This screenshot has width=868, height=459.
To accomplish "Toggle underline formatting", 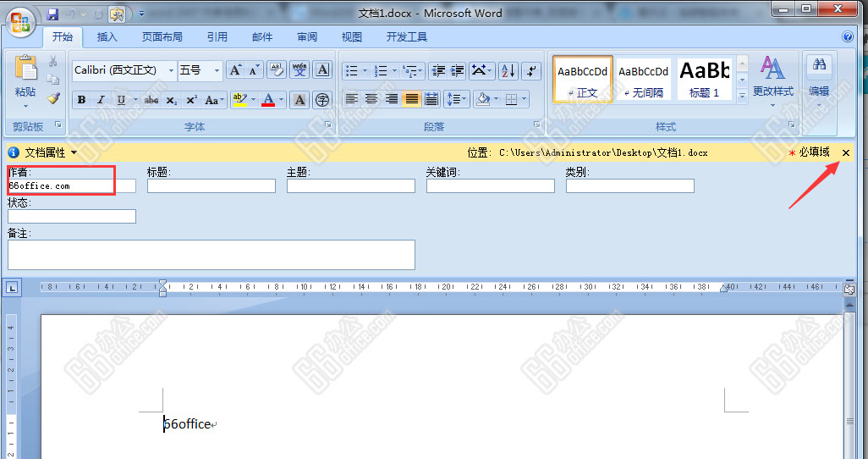I will [121, 100].
